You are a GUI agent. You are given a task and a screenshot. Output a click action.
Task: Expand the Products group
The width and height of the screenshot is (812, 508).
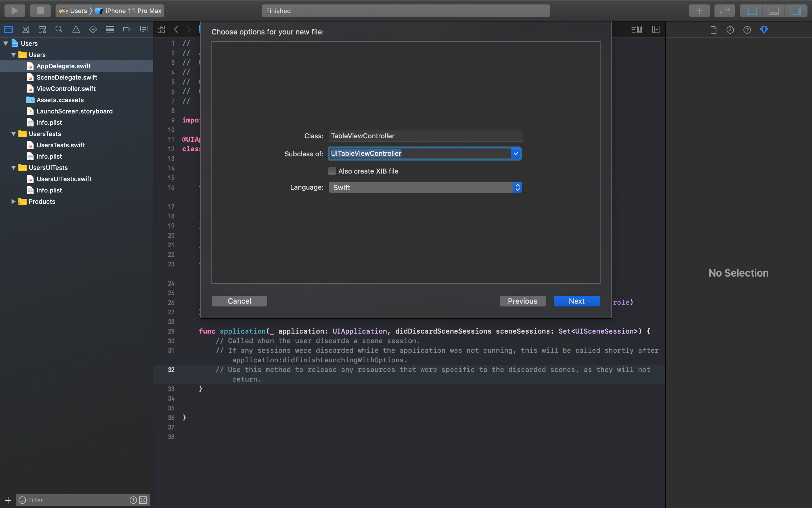(x=14, y=201)
